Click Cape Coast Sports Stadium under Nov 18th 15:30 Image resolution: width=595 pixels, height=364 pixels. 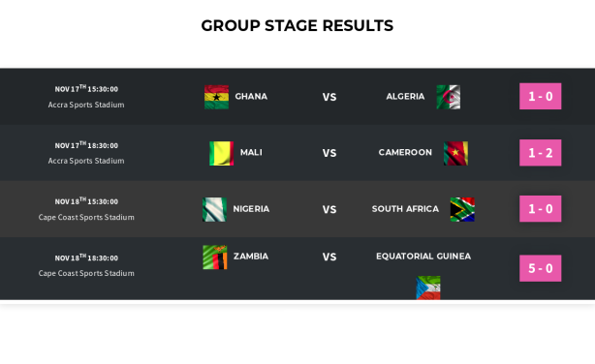tap(86, 217)
